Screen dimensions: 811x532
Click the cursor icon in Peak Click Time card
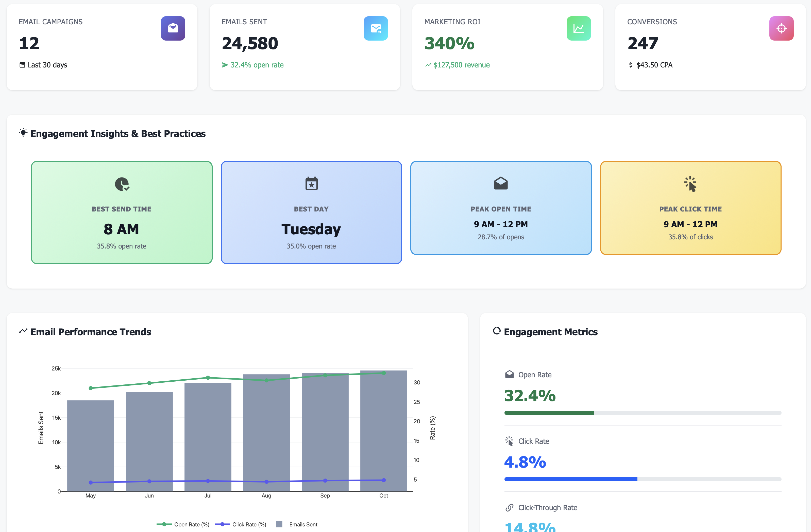[x=690, y=184]
